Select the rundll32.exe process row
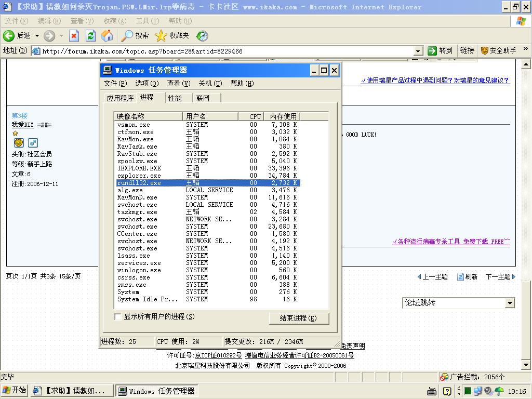 [x=208, y=183]
